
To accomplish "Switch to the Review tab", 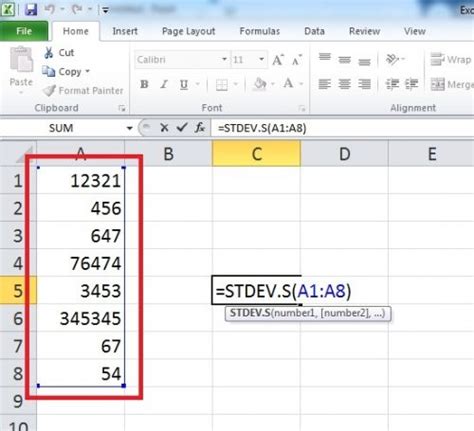I will (x=364, y=31).
